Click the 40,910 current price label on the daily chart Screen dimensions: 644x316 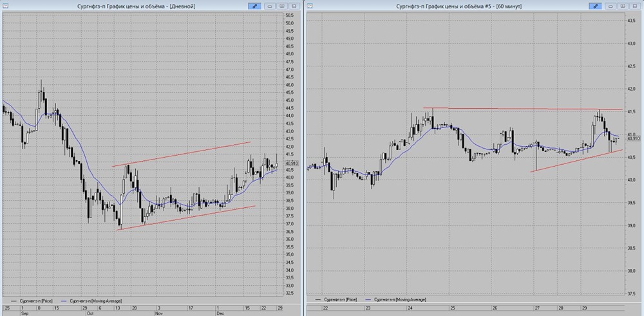(x=291, y=163)
